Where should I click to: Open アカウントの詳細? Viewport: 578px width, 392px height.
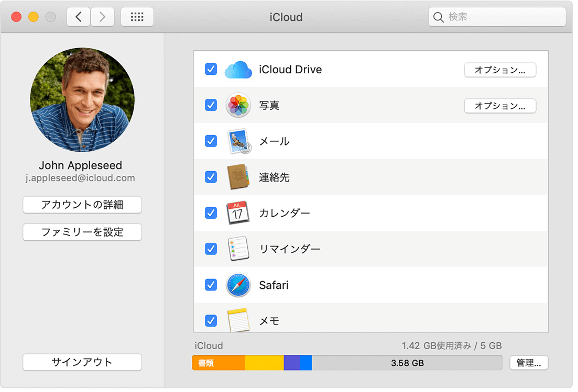coord(82,205)
